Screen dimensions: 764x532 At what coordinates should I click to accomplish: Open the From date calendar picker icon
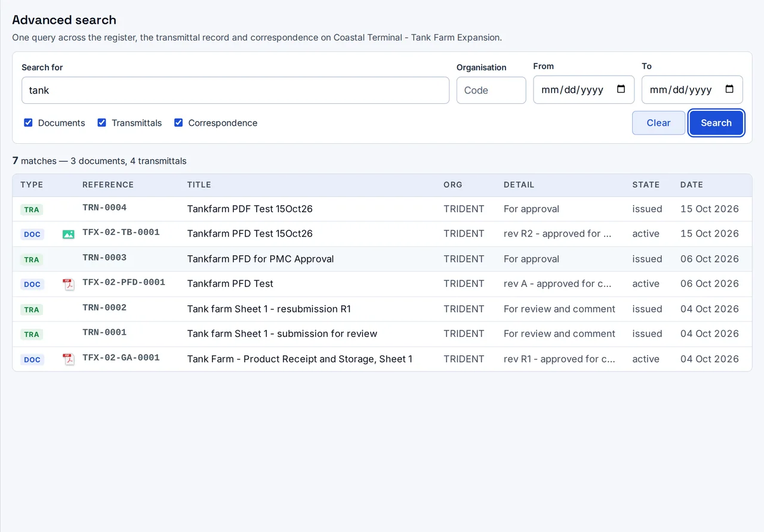[x=621, y=89]
